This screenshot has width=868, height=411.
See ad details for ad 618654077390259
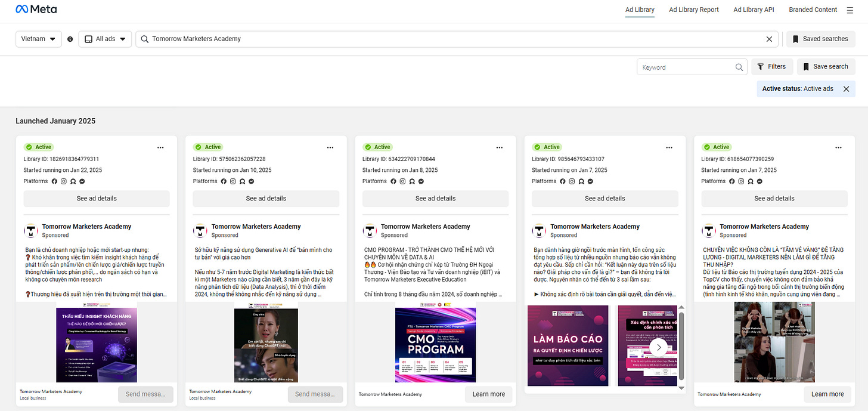coord(774,199)
